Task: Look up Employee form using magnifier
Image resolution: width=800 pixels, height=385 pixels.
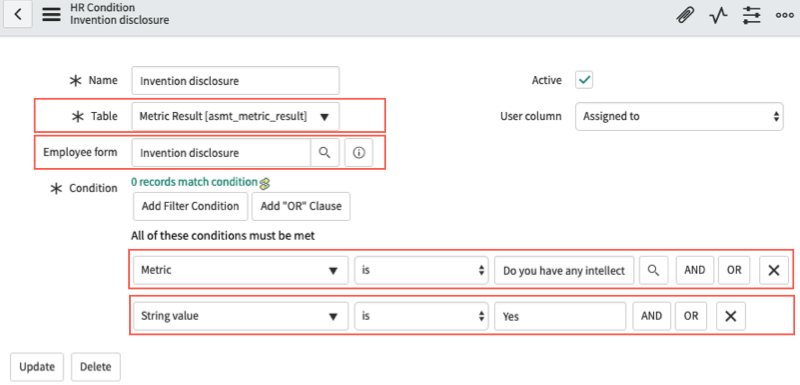Action: (325, 152)
